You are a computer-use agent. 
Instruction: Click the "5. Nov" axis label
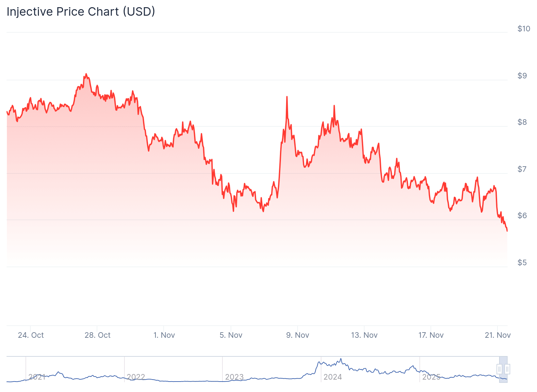(x=232, y=335)
